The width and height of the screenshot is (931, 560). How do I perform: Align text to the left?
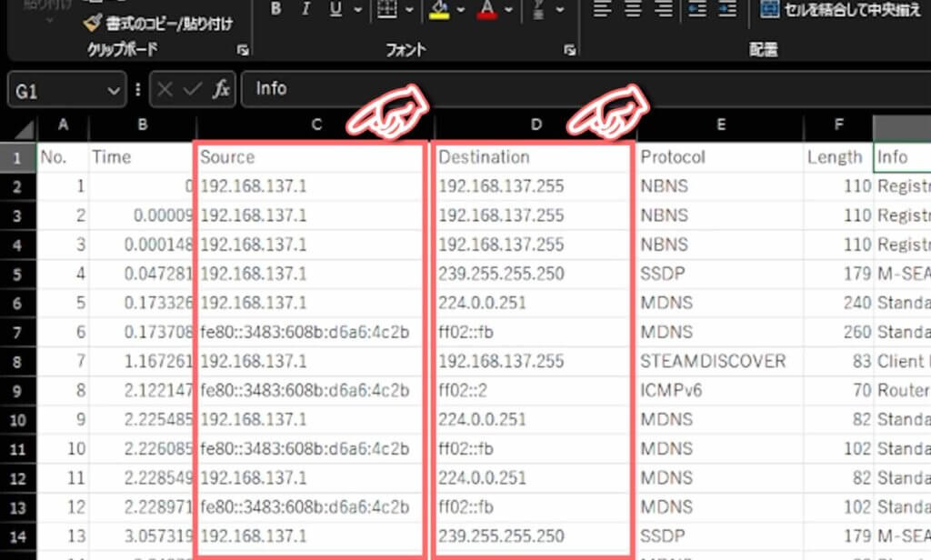[602, 10]
